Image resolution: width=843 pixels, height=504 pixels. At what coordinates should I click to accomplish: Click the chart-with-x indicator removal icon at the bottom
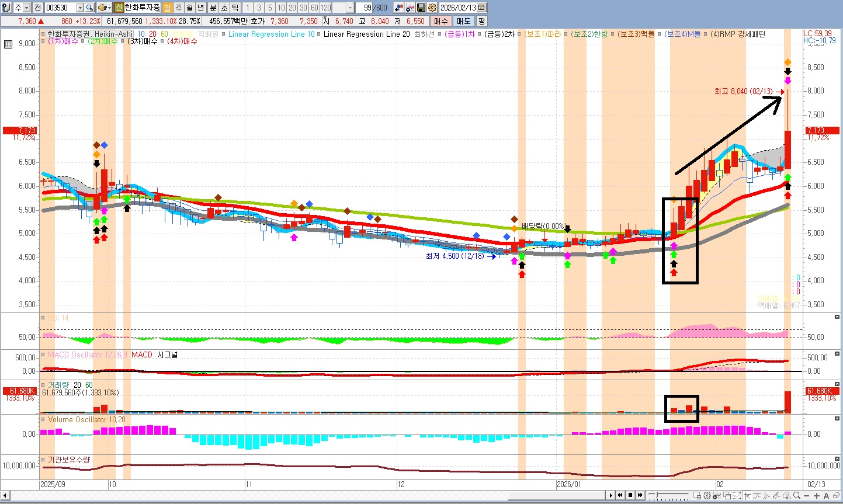click(717, 495)
